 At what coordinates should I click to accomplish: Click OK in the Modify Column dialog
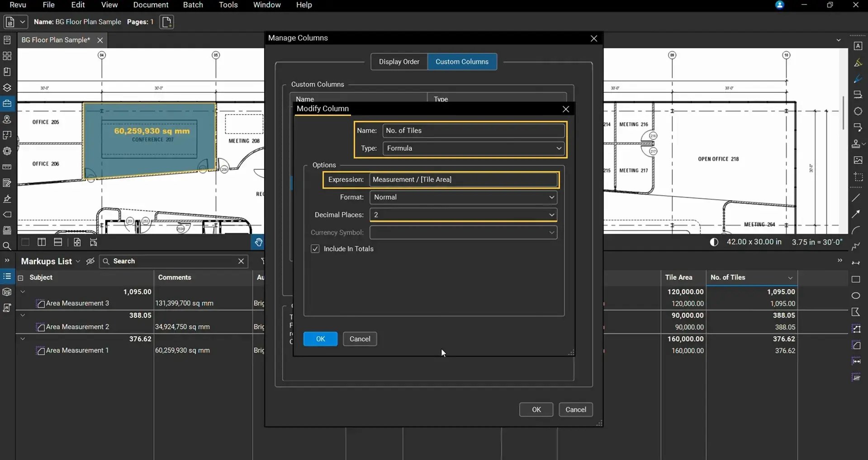[320, 339]
